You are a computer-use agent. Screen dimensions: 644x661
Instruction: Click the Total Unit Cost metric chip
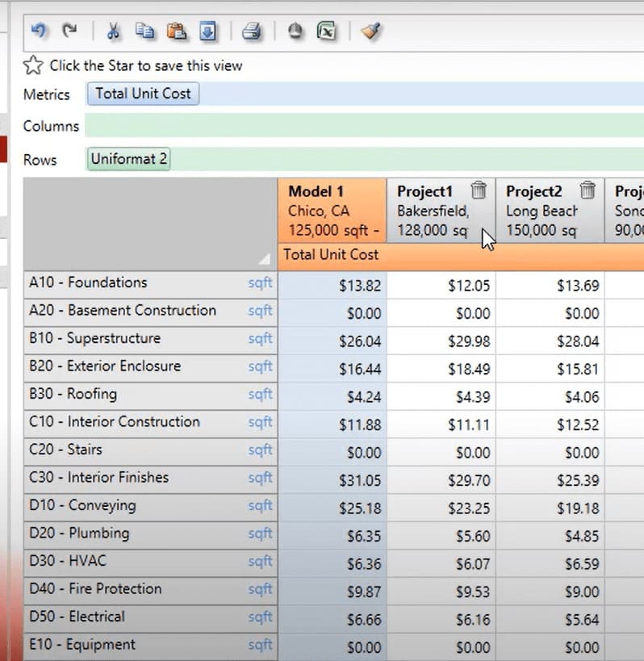143,94
